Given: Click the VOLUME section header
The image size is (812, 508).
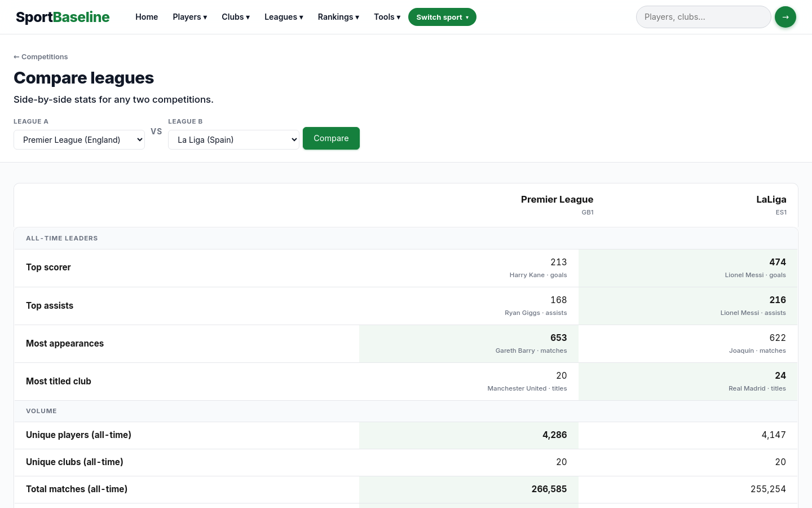Looking at the screenshot, I should click(x=41, y=411).
